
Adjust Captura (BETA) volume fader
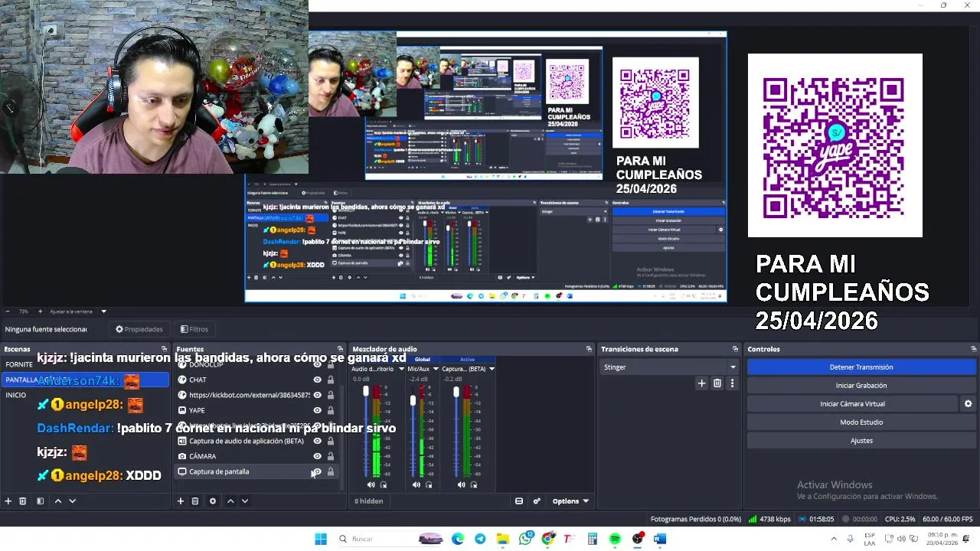(456, 392)
